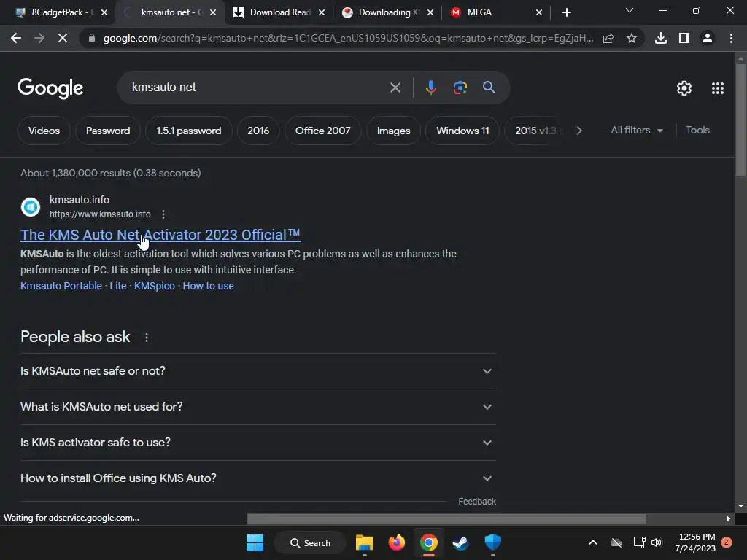Clear the search box text
This screenshot has height=560, width=747.
coord(395,87)
